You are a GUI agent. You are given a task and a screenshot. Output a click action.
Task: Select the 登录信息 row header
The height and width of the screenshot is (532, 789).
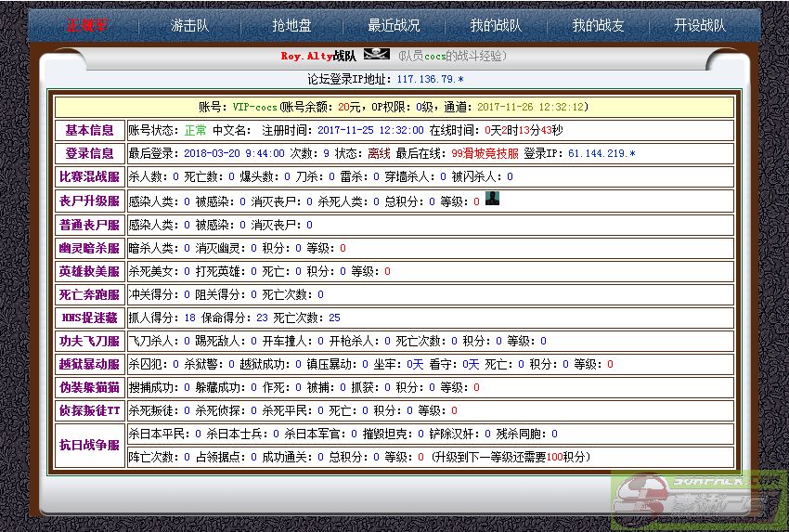tap(89, 153)
